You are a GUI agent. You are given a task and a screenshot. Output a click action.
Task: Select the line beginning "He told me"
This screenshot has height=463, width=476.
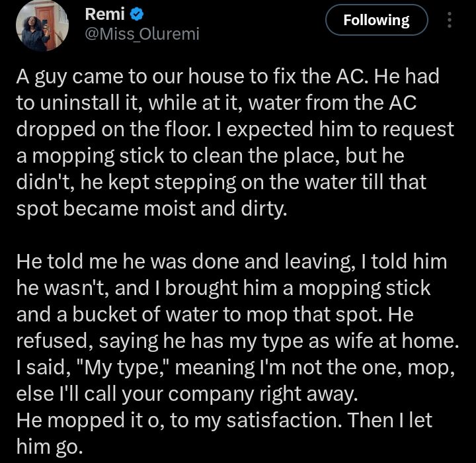click(x=231, y=262)
